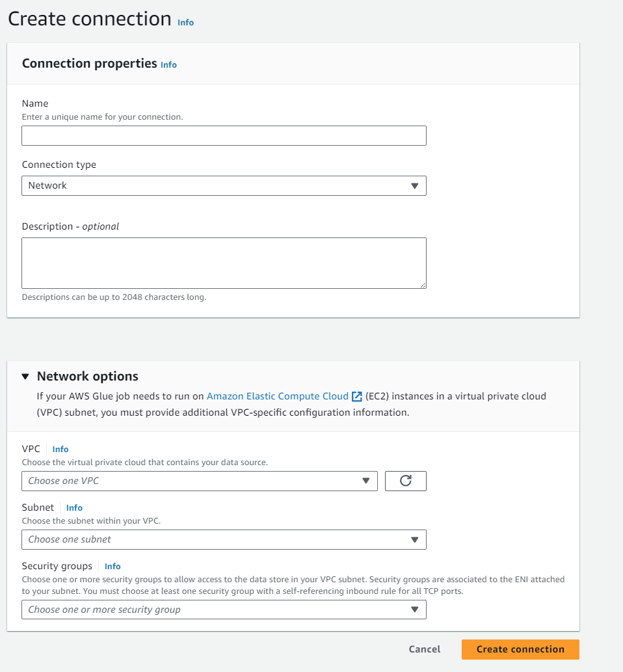Image resolution: width=623 pixels, height=672 pixels.
Task: Click inside the Description text area
Action: point(224,262)
